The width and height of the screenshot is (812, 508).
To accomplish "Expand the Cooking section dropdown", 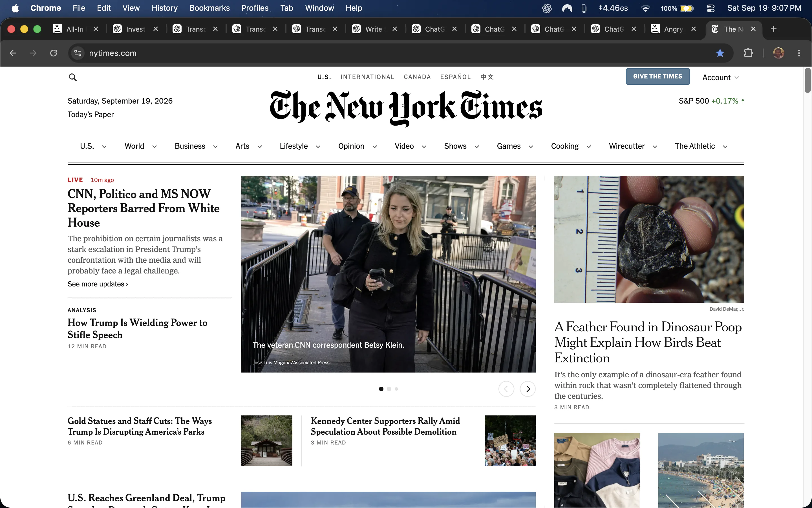I will click(588, 146).
